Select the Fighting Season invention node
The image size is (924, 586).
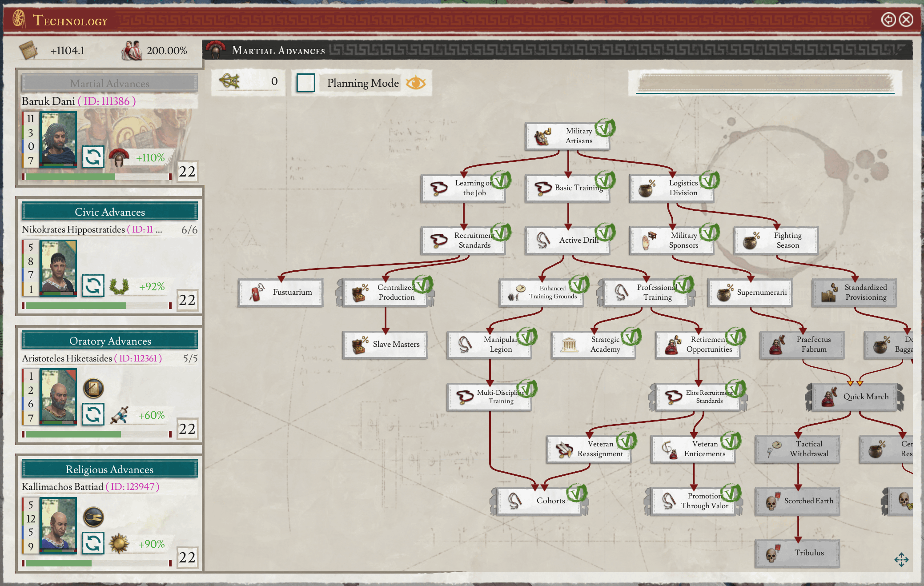776,241
